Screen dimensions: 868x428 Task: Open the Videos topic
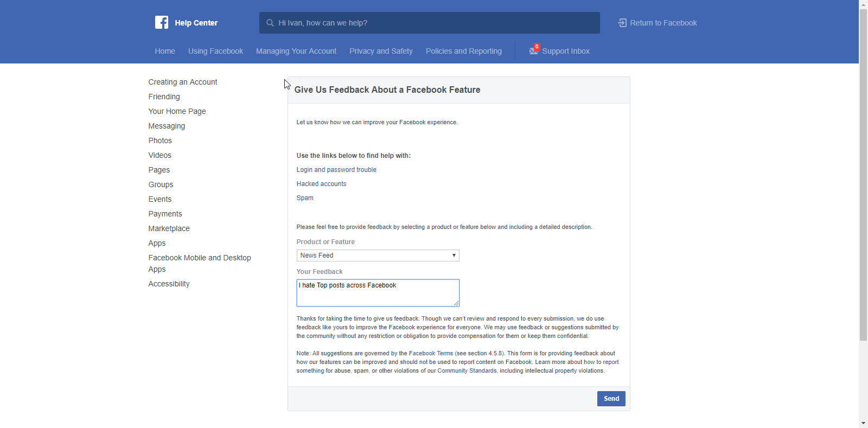click(x=159, y=155)
